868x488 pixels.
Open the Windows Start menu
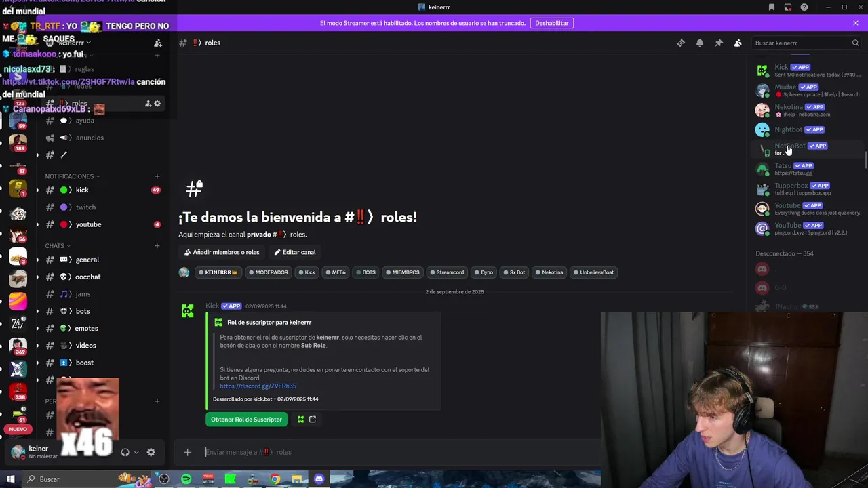coord(11,479)
